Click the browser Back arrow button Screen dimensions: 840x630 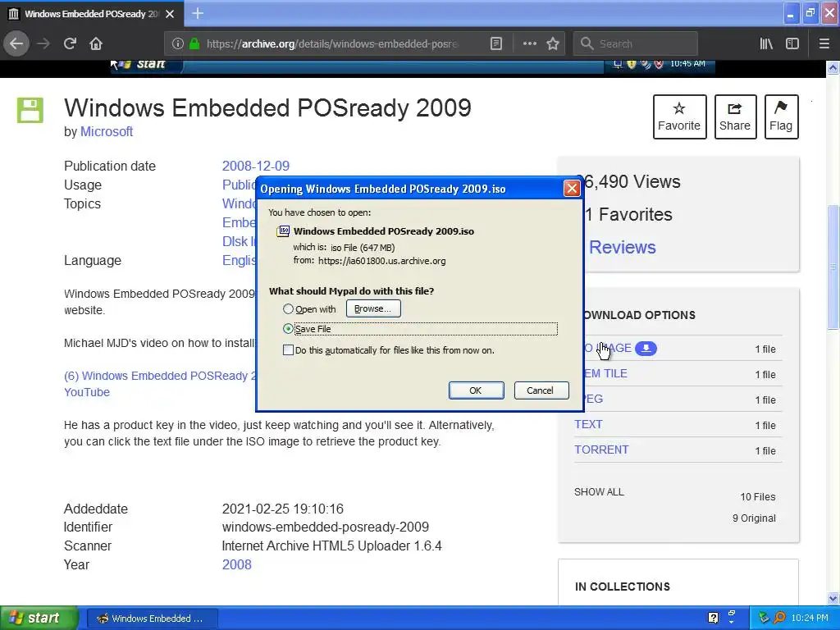pyautogui.click(x=16, y=43)
